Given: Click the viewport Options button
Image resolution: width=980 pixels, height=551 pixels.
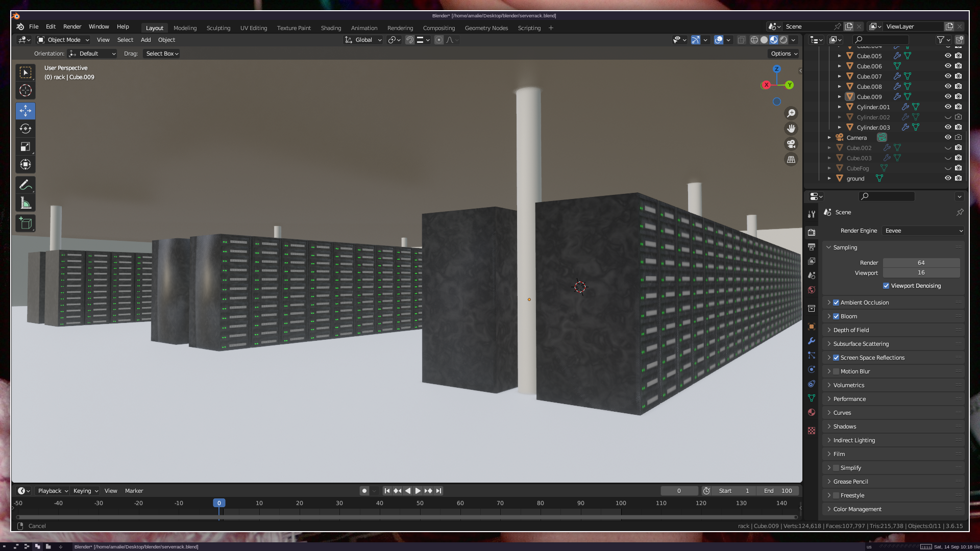Looking at the screenshot, I should click(x=784, y=54).
